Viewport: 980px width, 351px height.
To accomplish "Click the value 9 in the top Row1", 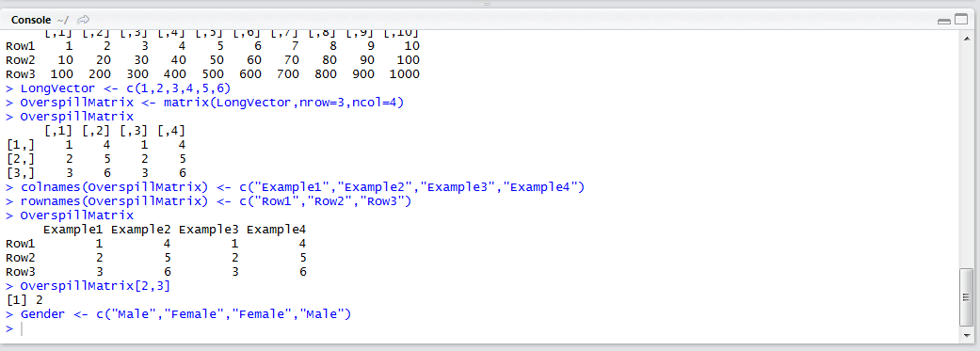I will click(x=371, y=46).
